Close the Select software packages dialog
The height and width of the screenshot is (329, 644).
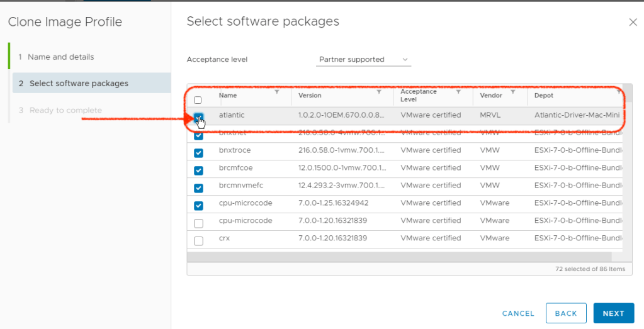633,22
